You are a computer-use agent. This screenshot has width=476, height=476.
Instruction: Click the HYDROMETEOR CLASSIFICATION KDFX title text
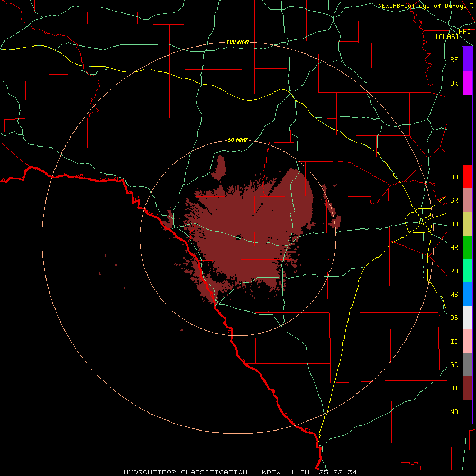coord(240,472)
